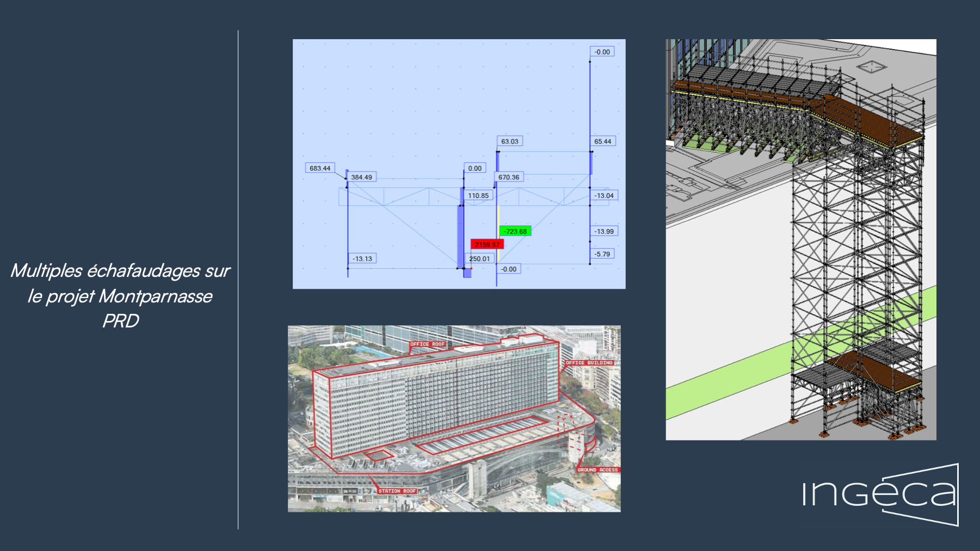Click the "Multiples échafaudages" title text
The height and width of the screenshot is (551, 980).
(x=120, y=295)
